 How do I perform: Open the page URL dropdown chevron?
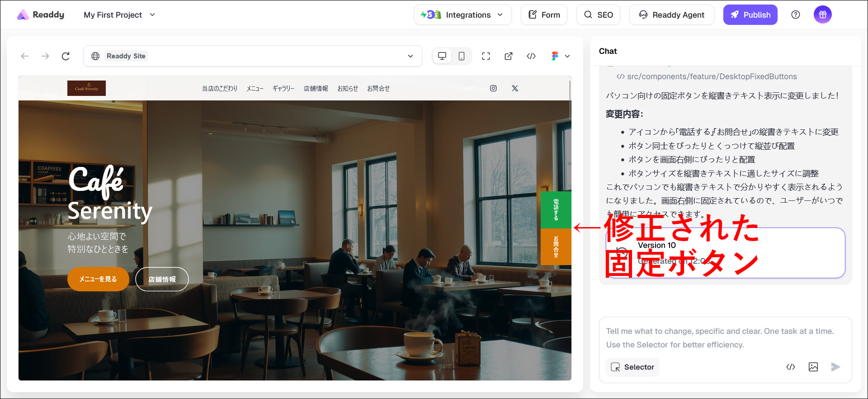tap(410, 56)
